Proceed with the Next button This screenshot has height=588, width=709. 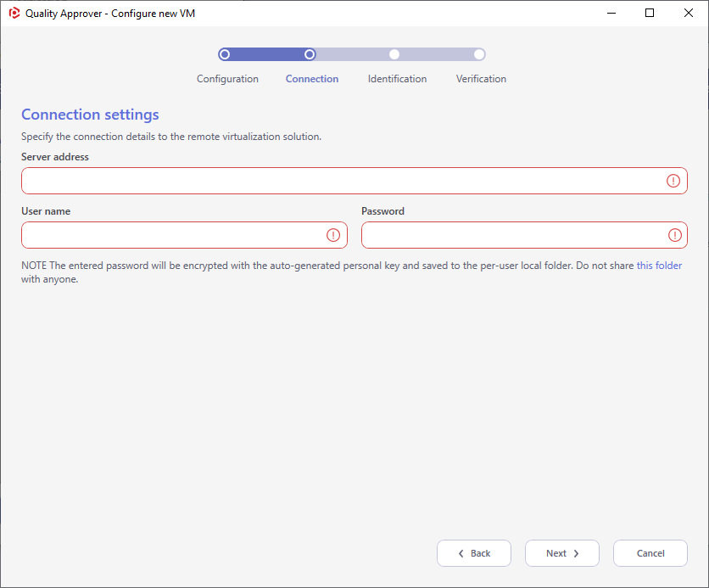pos(562,553)
